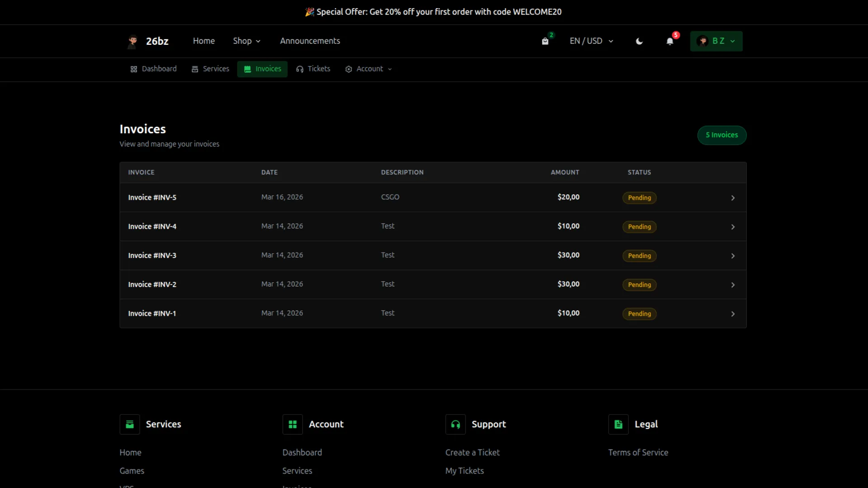Click the Account footer grid icon

[x=292, y=424]
